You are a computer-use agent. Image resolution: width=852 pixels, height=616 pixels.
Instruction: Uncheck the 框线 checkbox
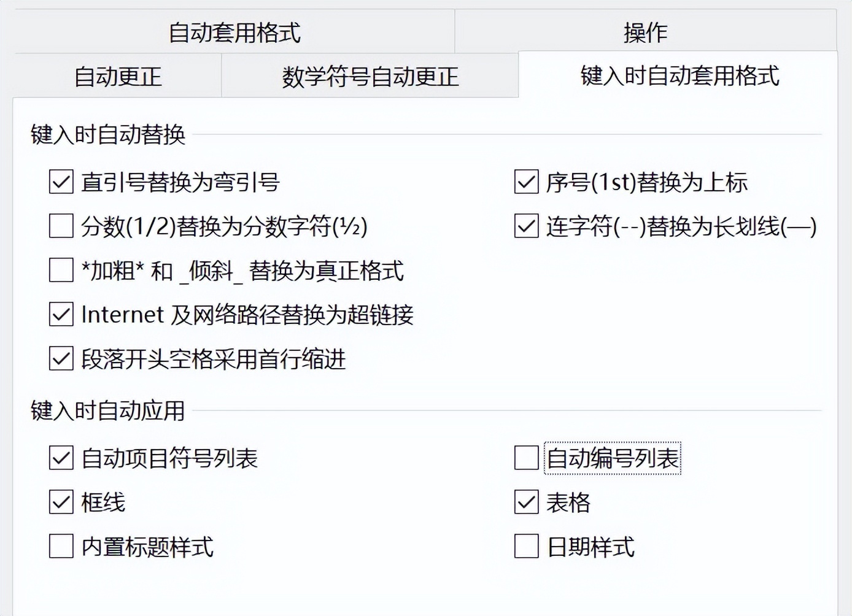pos(61,502)
